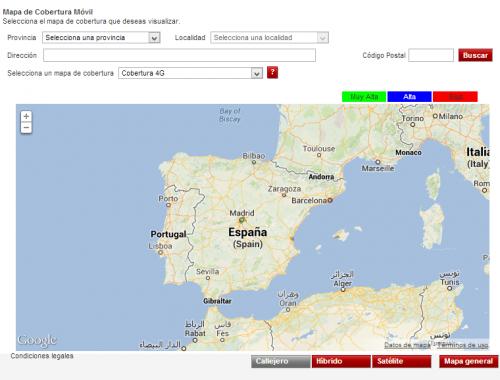Expand the Cobertura 4G map selector
The width and height of the screenshot is (500, 380).
(x=190, y=73)
